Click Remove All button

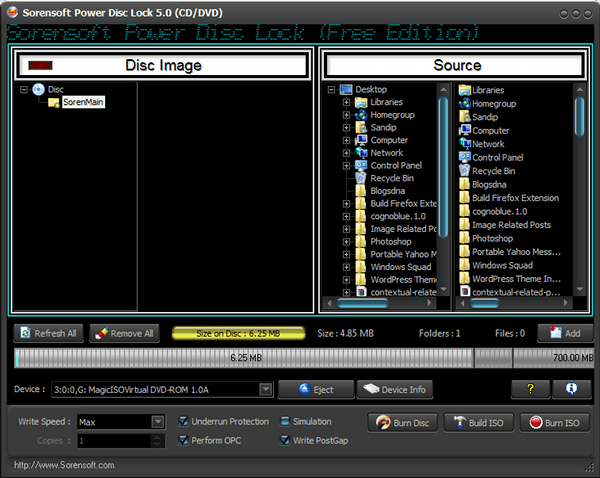click(x=124, y=333)
